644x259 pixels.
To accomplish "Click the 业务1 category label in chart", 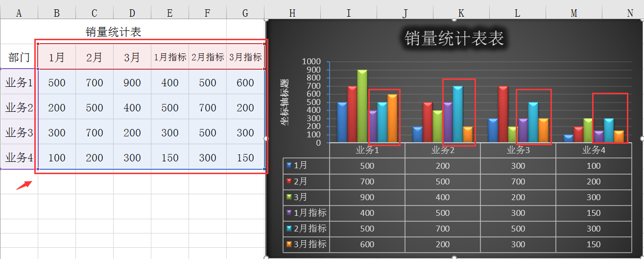I will (367, 150).
